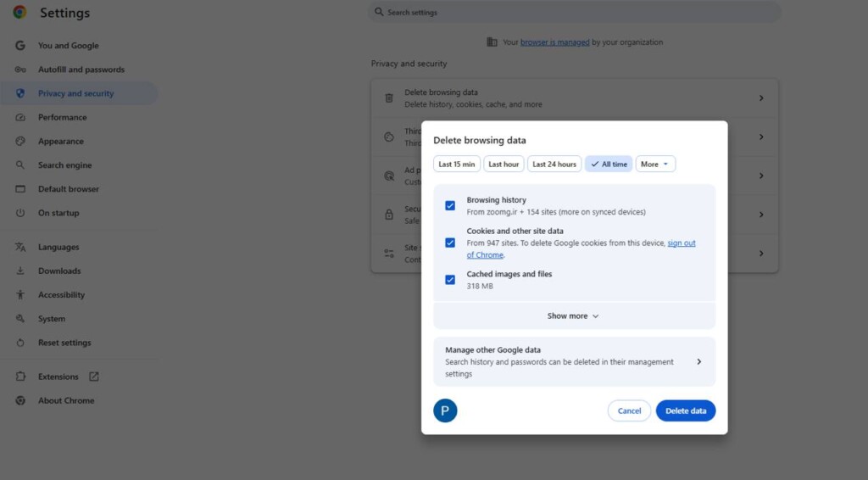
Task: Click the Search settings input field
Action: 576,13
